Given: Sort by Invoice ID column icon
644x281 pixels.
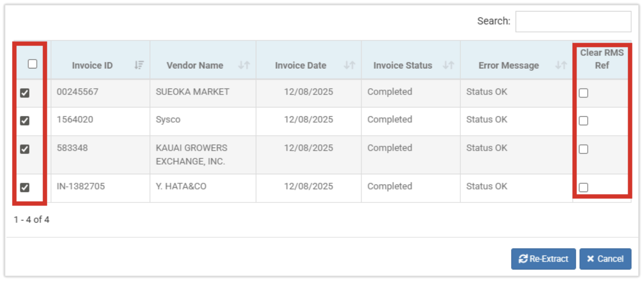Looking at the screenshot, I should coord(139,65).
